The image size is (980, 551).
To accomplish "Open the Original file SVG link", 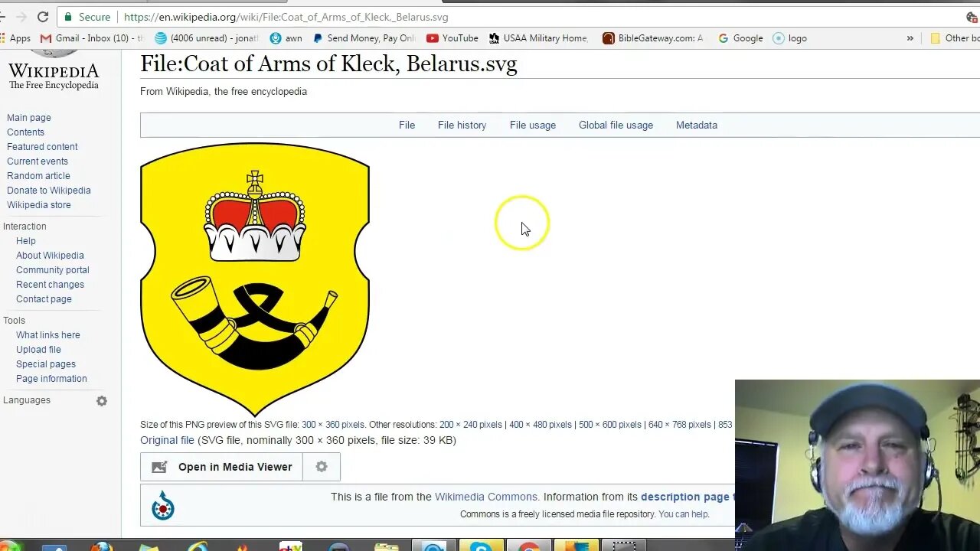I will click(167, 440).
